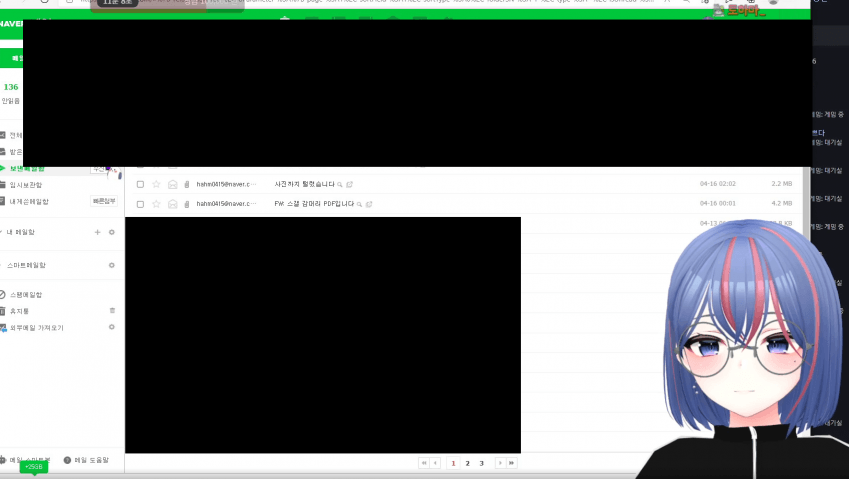Click the envelope read-status icon on the 'FW: 스캘 감머리' row
The height and width of the screenshot is (479, 849).
173,204
